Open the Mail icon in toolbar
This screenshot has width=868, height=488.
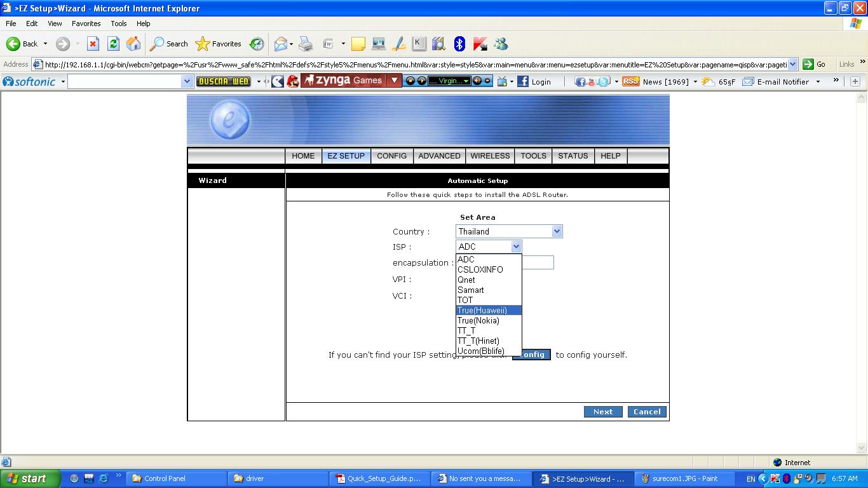[281, 44]
